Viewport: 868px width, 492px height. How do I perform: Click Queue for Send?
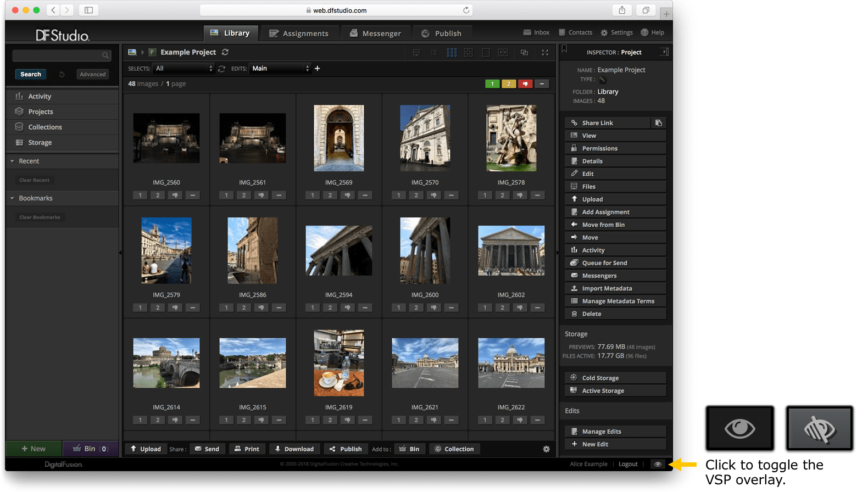coord(615,263)
